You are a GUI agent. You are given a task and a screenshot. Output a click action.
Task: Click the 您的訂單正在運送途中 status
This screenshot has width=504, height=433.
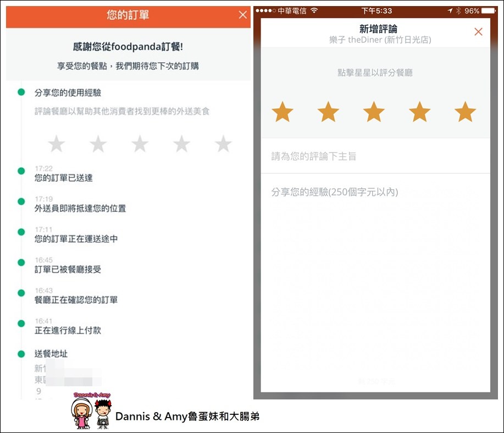(76, 239)
